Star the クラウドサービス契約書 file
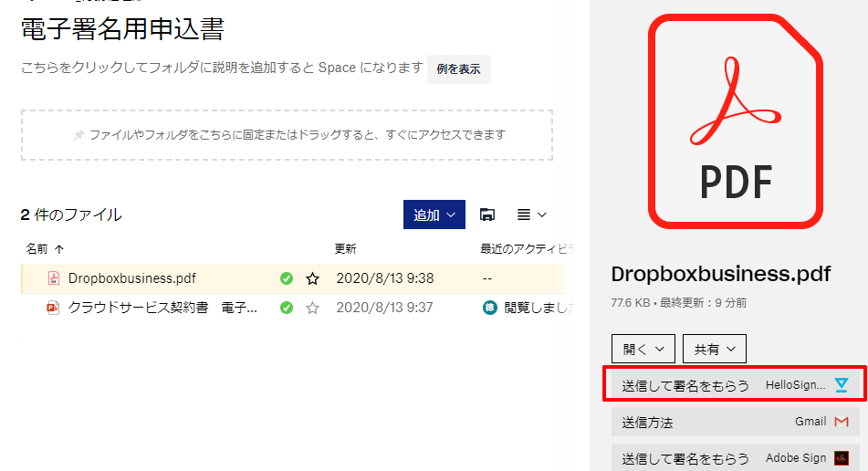 click(x=312, y=308)
